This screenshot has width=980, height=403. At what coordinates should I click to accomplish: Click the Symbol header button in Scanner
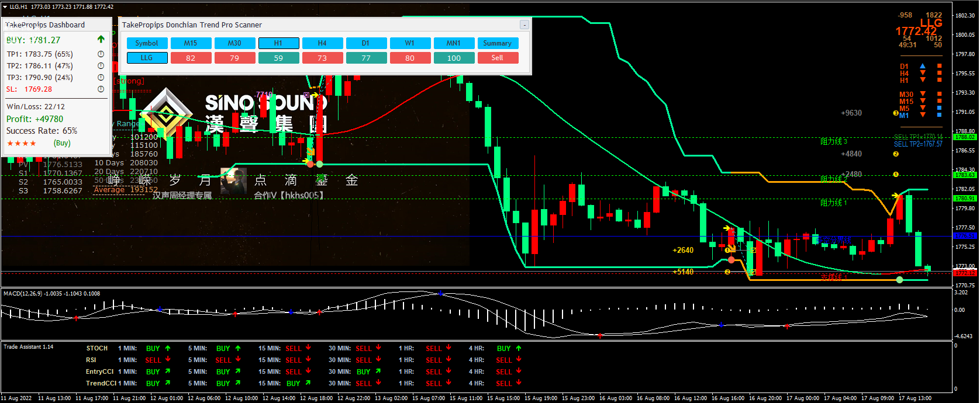147,43
